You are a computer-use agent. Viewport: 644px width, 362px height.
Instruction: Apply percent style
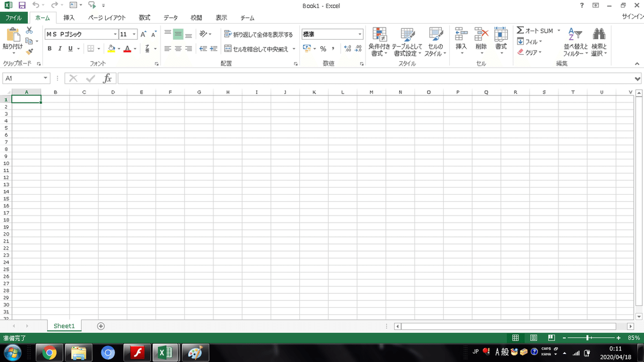pos(323,49)
